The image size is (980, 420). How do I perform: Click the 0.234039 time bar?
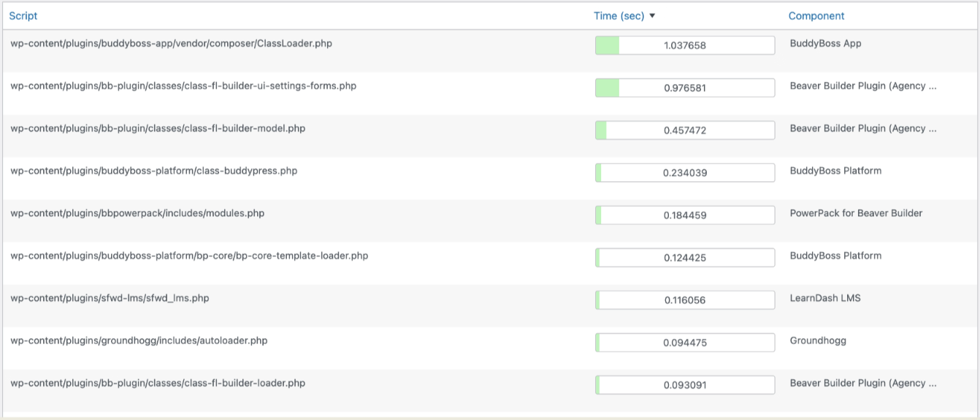(685, 172)
